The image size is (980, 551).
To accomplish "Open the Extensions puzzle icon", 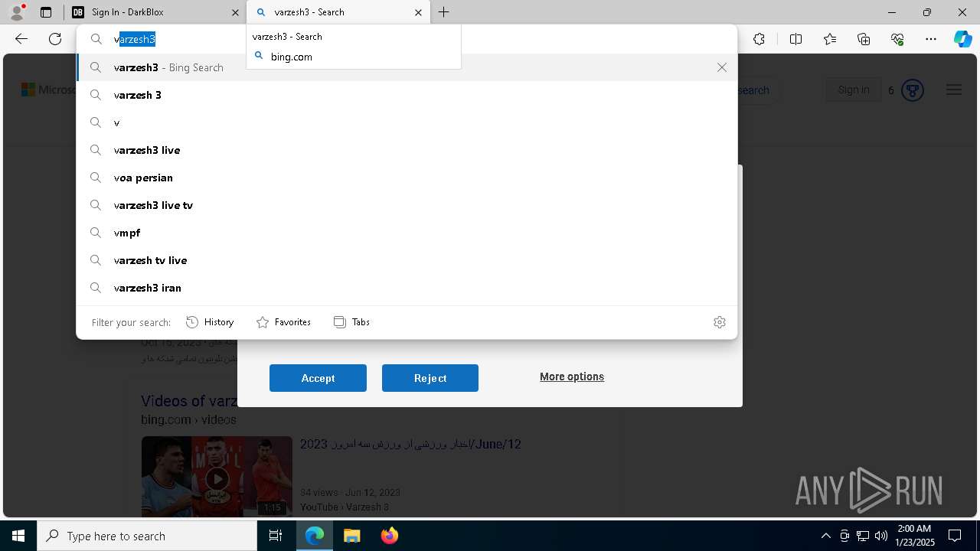I will coord(759,39).
